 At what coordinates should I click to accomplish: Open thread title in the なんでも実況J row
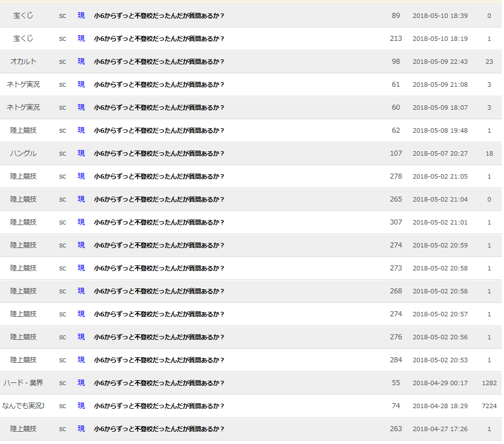pyautogui.click(x=159, y=406)
